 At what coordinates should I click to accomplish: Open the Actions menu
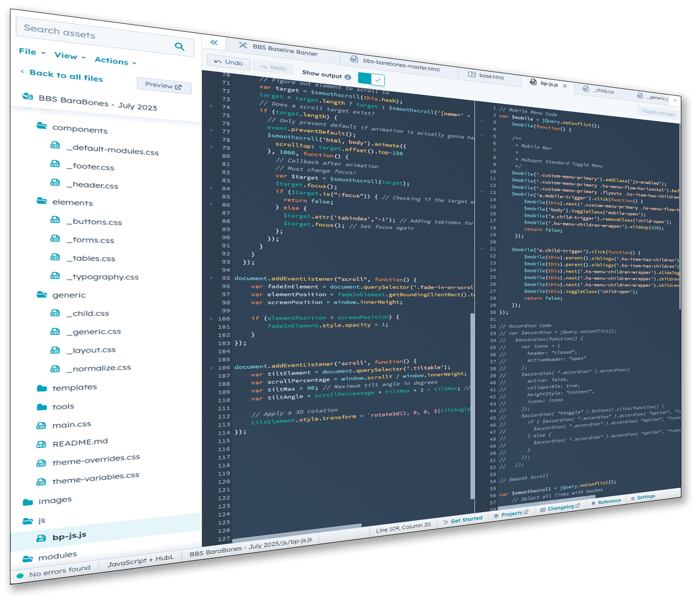[x=116, y=61]
